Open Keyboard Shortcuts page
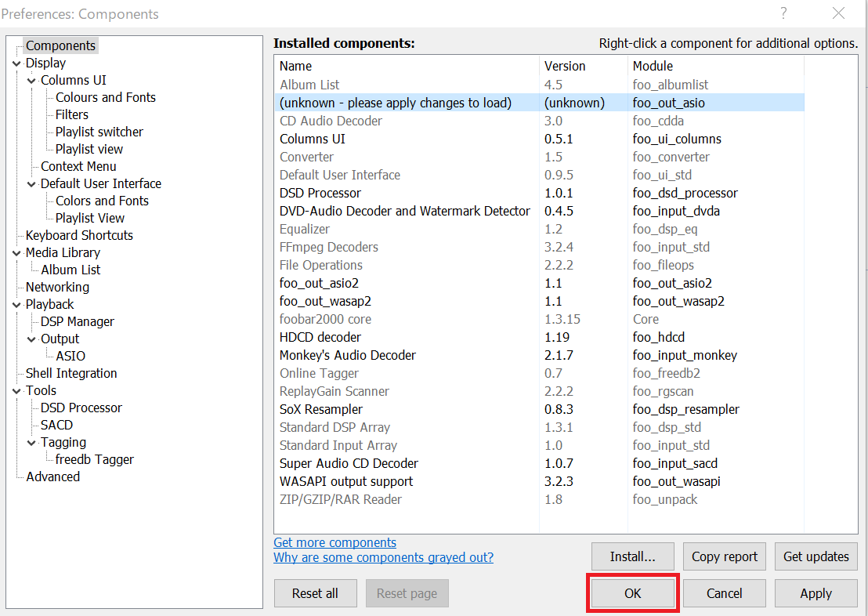The width and height of the screenshot is (868, 616). click(x=79, y=235)
